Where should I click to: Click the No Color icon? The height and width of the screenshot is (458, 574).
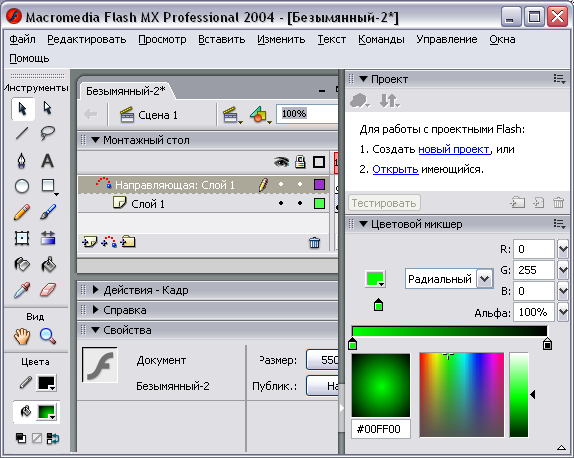coord(37,438)
